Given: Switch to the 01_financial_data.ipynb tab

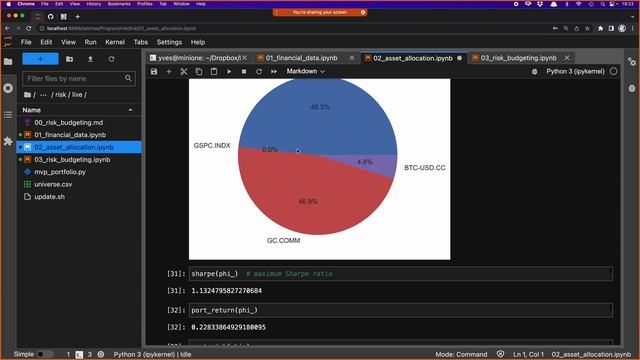Looking at the screenshot, I should [301, 58].
